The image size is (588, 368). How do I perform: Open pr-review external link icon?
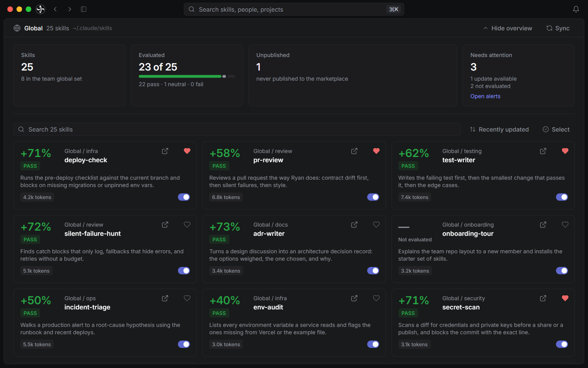(x=354, y=151)
